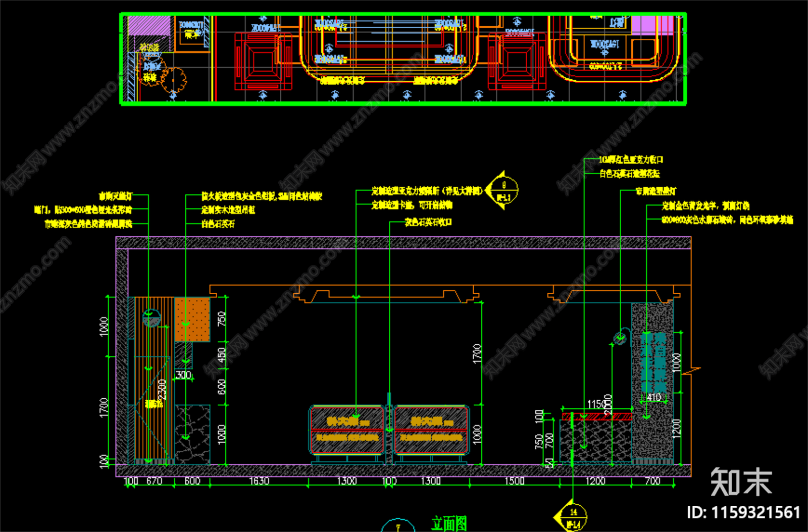Screen dimensions: 808x532
Task: Select the teal vertical sign lettering
Action: coord(653,362)
